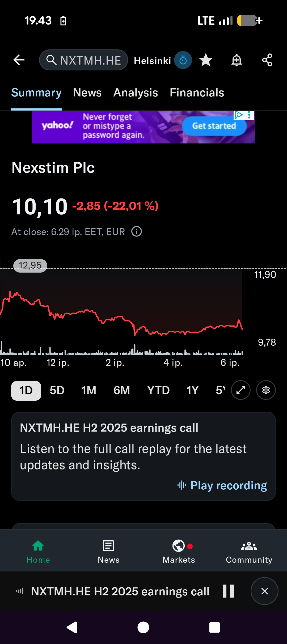Tap Play recording for earnings call
This screenshot has height=644, width=287.
coord(223,486)
